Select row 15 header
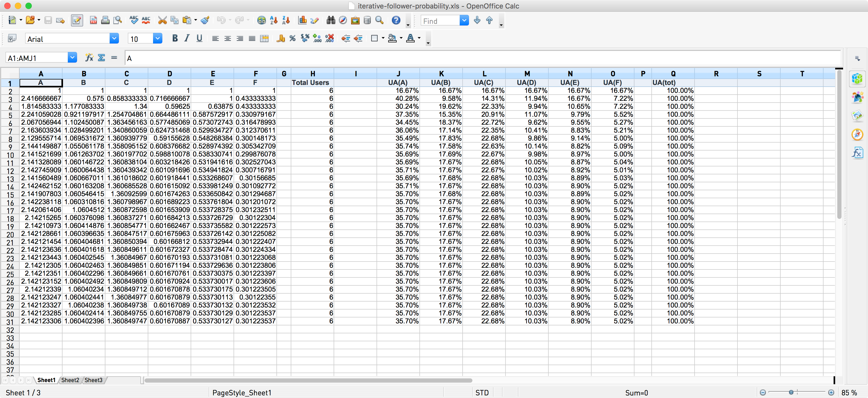This screenshot has width=868, height=398. point(10,194)
